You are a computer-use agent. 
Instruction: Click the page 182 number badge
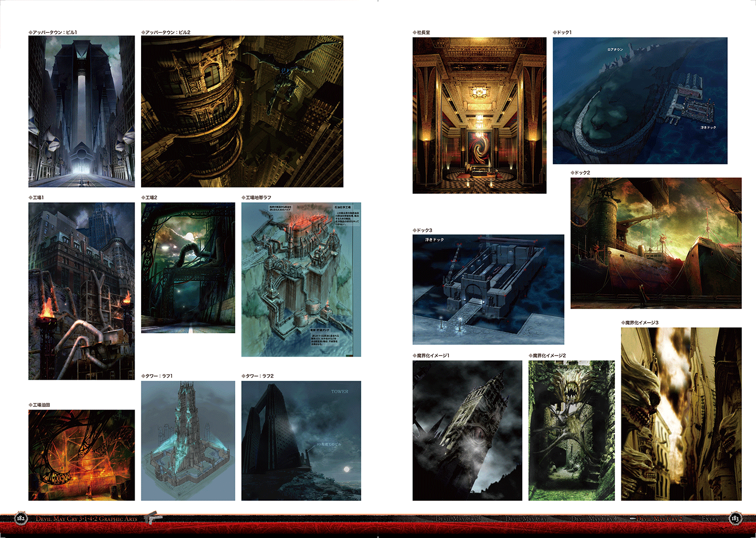click(21, 518)
